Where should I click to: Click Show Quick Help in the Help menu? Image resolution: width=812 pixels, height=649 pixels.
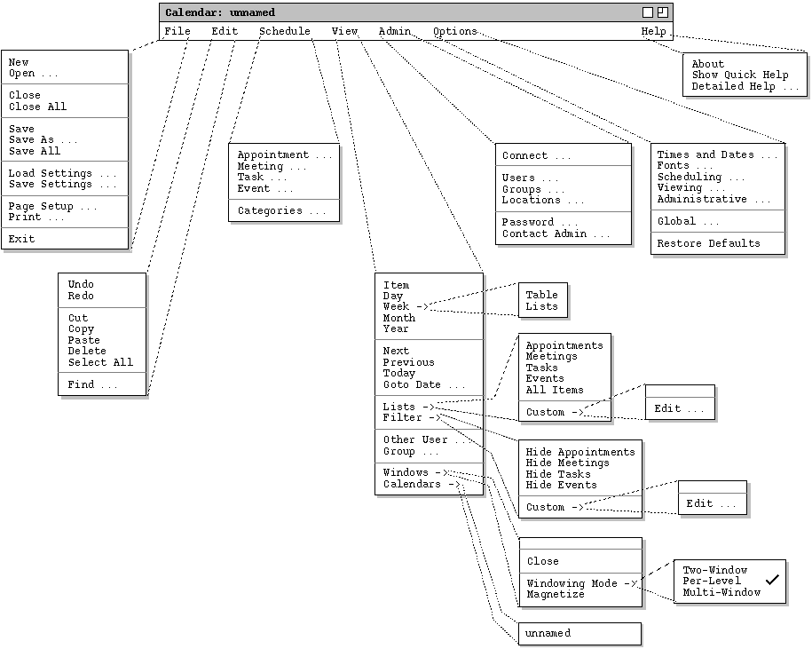[x=740, y=75]
